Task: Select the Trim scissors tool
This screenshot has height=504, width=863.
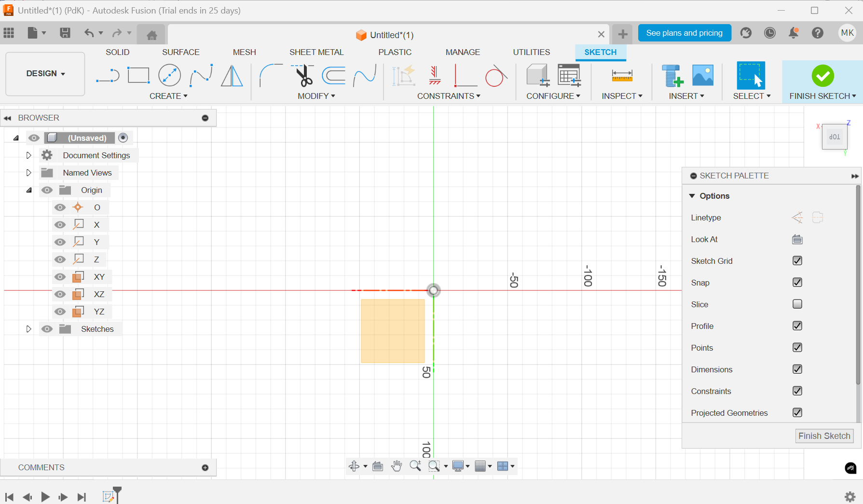Action: (303, 76)
